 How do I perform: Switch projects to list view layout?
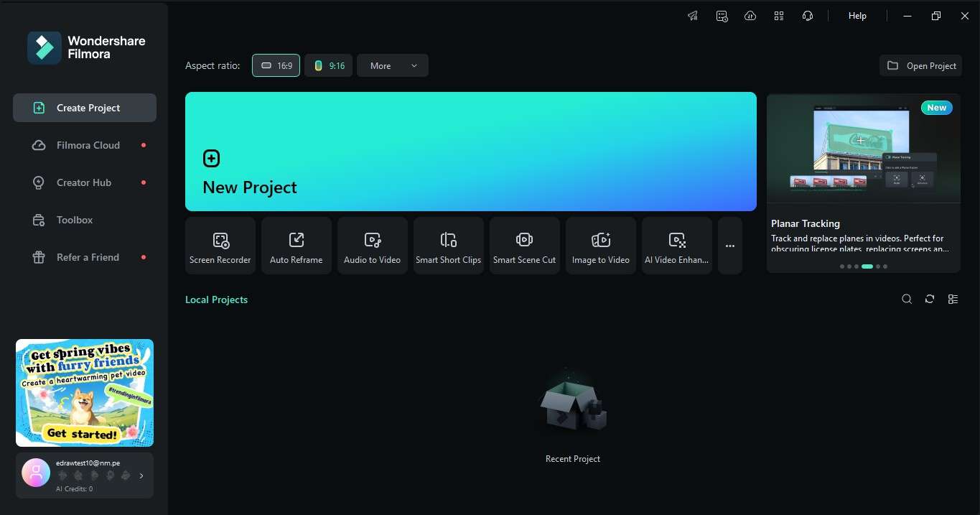click(953, 300)
